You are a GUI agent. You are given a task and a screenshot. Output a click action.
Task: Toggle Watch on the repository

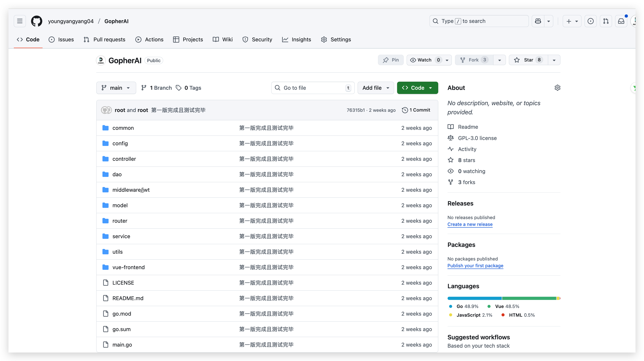point(424,60)
